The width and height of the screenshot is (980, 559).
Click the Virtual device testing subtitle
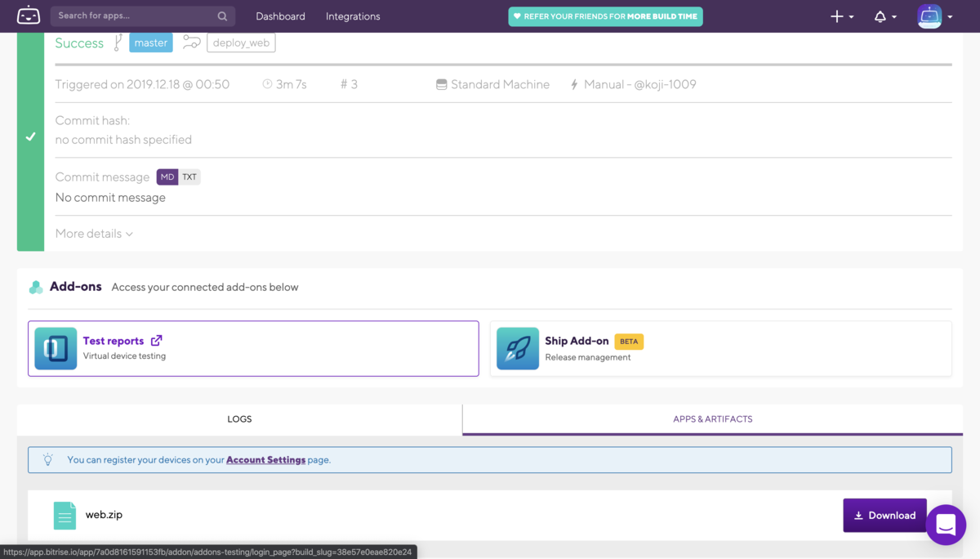tap(124, 356)
